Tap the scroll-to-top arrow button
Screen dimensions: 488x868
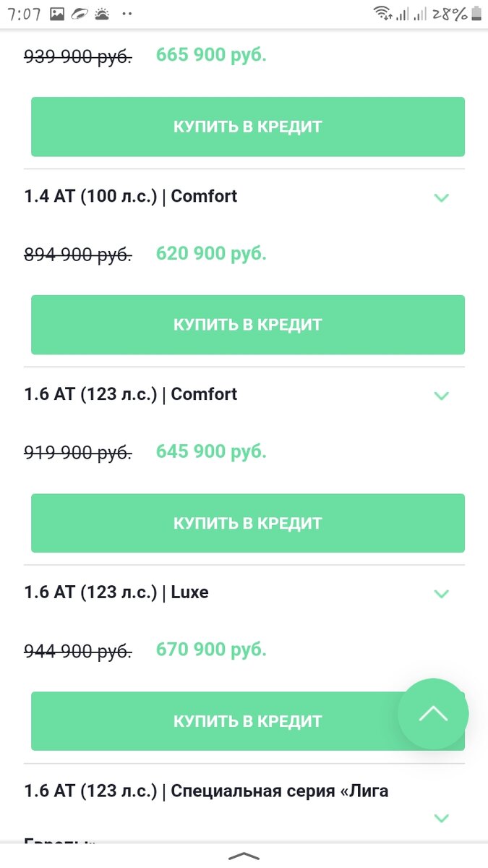point(433,714)
